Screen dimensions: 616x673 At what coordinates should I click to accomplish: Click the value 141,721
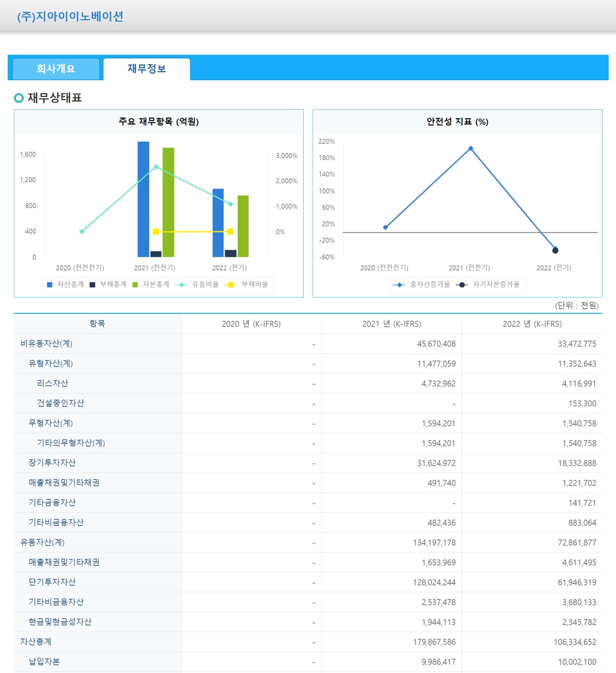(582, 503)
